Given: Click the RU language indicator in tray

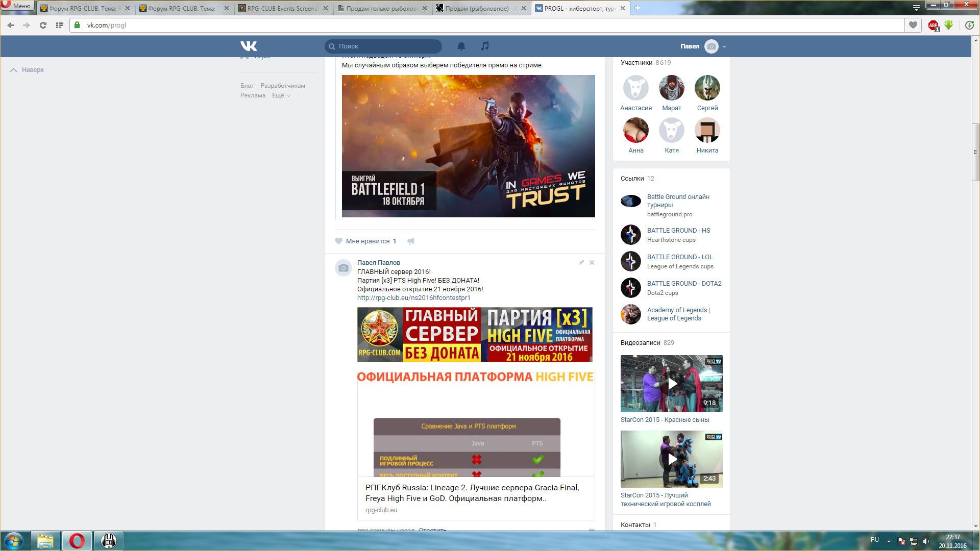Looking at the screenshot, I should tap(875, 540).
